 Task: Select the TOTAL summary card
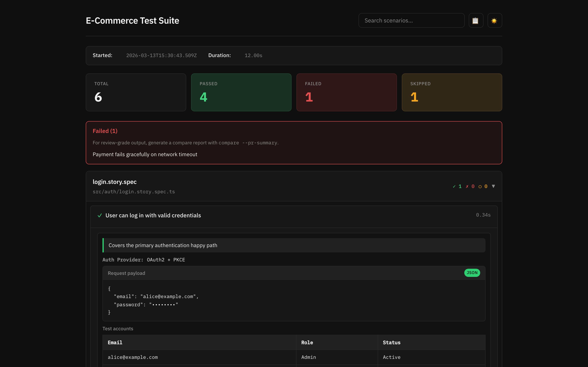136,92
